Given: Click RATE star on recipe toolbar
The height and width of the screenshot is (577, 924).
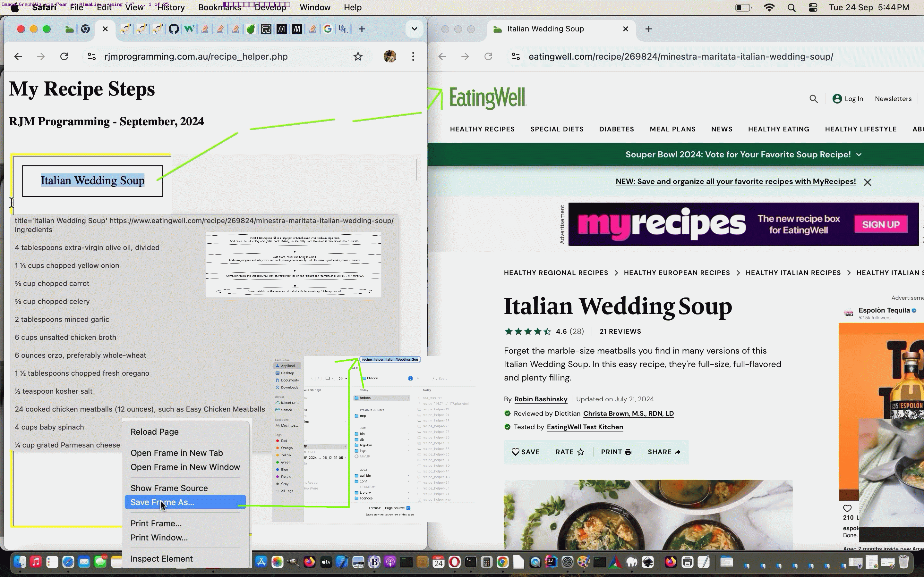Looking at the screenshot, I should [x=570, y=452].
